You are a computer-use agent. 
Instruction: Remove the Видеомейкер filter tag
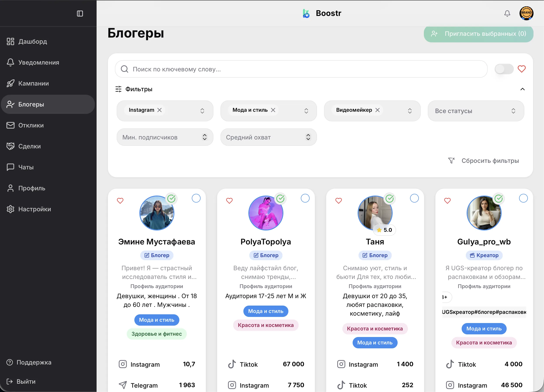point(378,110)
